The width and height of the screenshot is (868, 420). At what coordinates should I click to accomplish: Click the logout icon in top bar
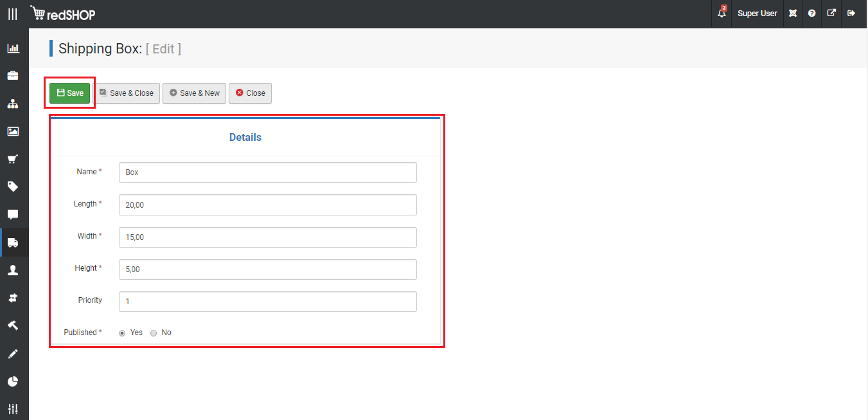(x=851, y=14)
